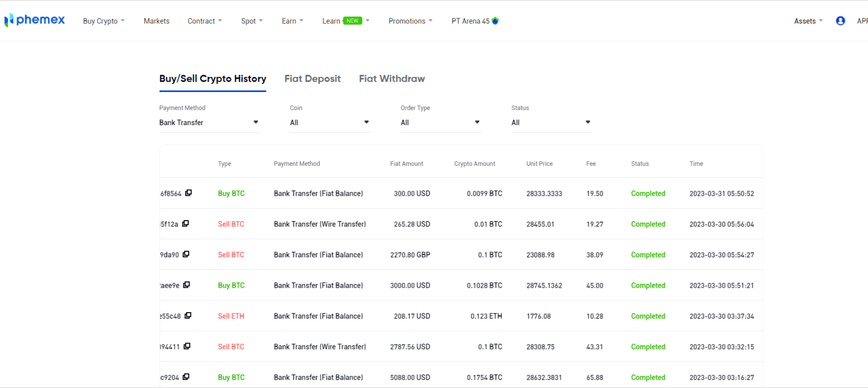Image resolution: width=868 pixels, height=388 pixels.
Task: Click the PT Arena shield icon
Action: pos(495,21)
